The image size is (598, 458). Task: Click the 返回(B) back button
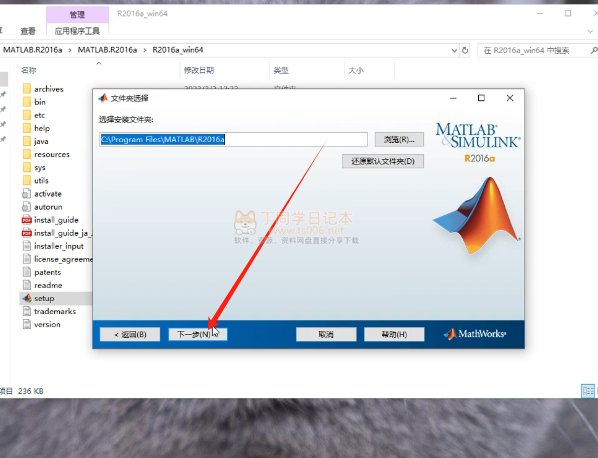130,334
